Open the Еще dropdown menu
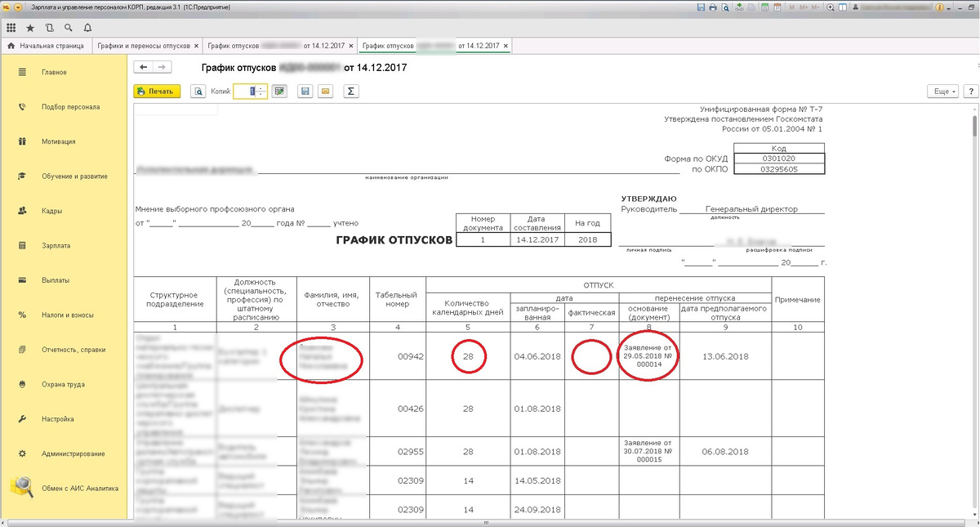This screenshot has width=980, height=527. (x=944, y=92)
